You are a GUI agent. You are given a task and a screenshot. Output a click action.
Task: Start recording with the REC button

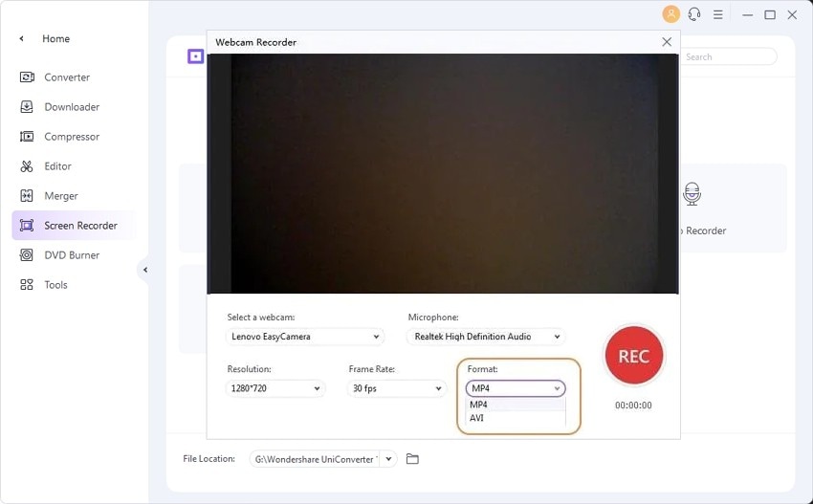633,356
